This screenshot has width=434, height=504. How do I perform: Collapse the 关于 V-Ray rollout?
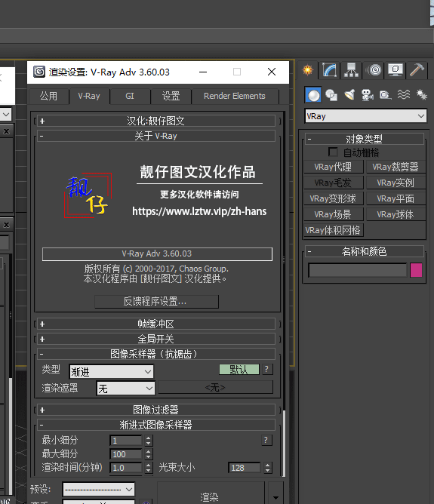[156, 136]
